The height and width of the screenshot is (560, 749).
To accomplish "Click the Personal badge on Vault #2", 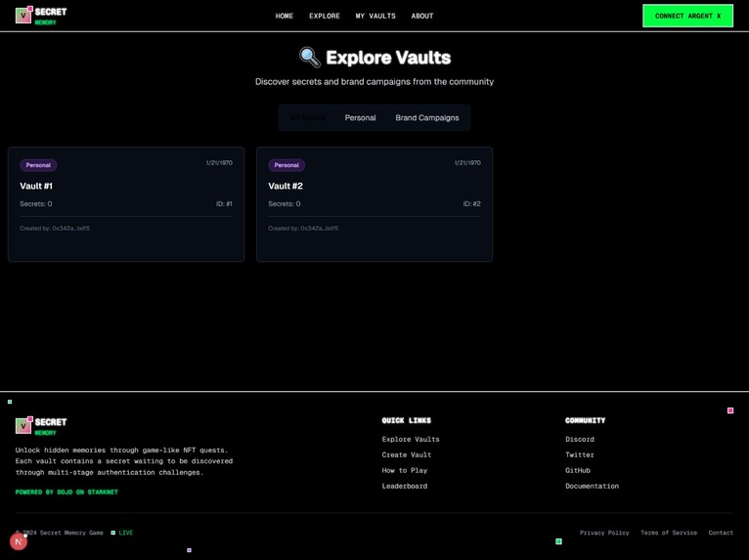I will [286, 165].
